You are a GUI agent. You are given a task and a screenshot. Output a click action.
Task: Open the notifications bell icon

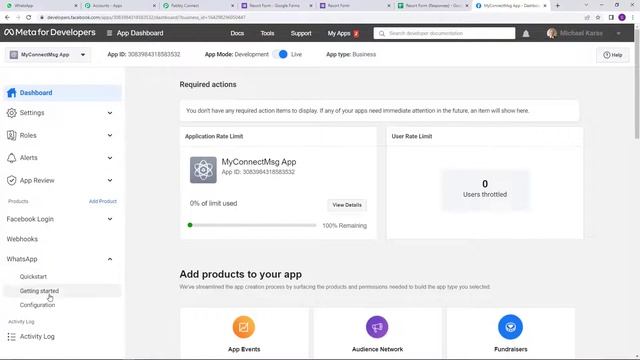point(526,33)
